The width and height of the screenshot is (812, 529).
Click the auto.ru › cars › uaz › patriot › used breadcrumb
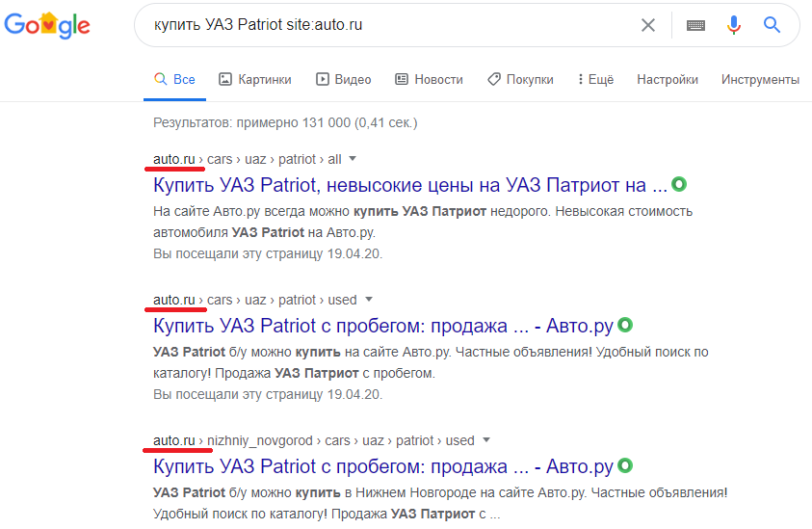click(255, 300)
